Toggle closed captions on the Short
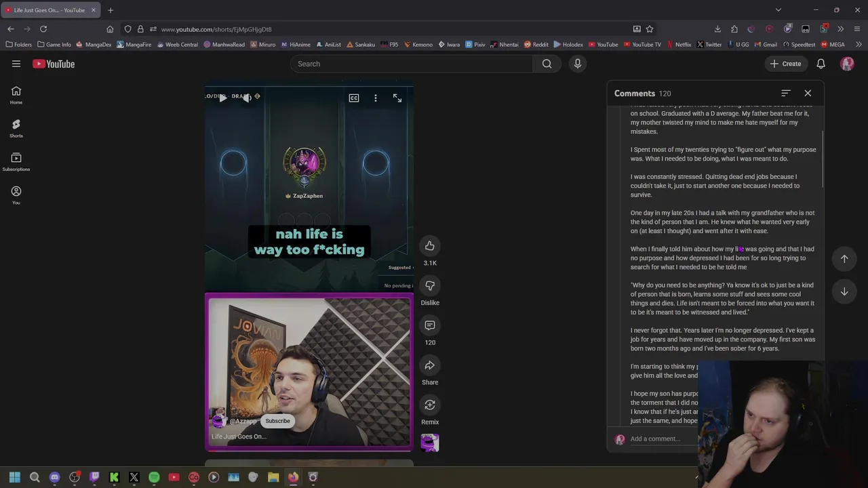The image size is (868, 488). [x=354, y=98]
